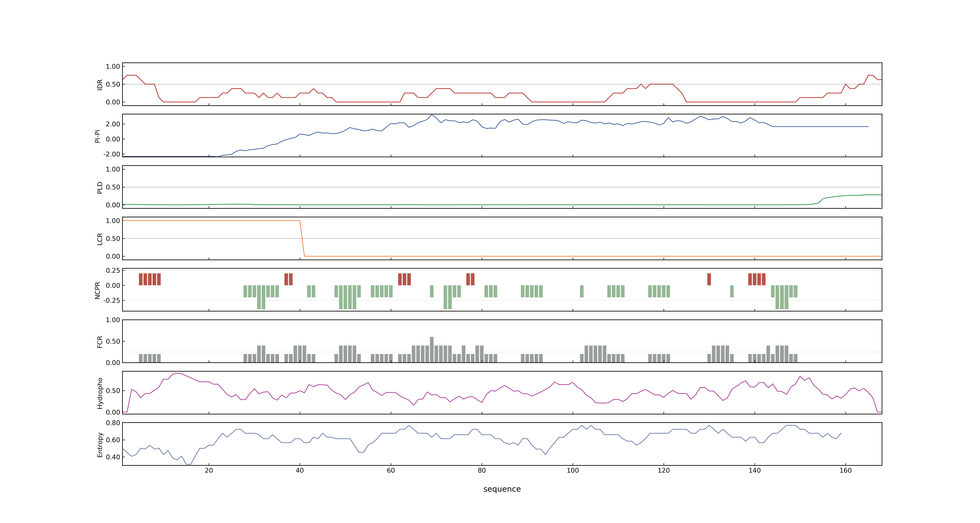980x523 pixels.
Task: Click the -2.00 tick on the Pi-Pi axis
Action: tap(111, 154)
